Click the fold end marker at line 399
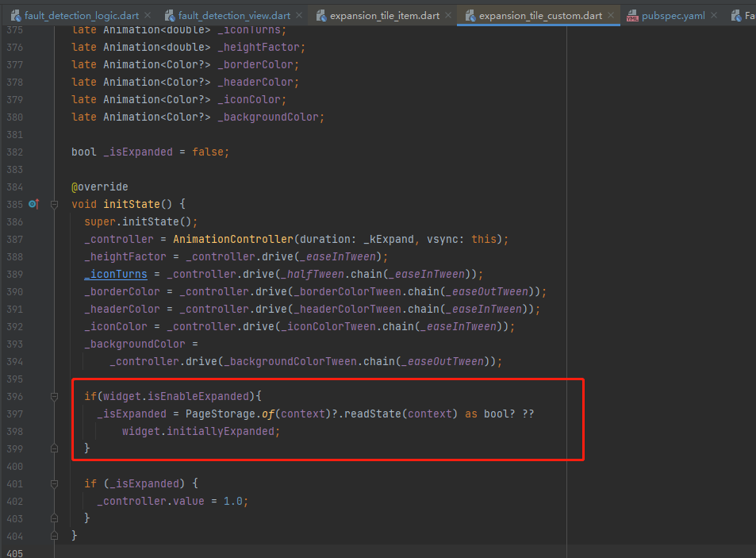The width and height of the screenshot is (756, 558). pos(55,448)
